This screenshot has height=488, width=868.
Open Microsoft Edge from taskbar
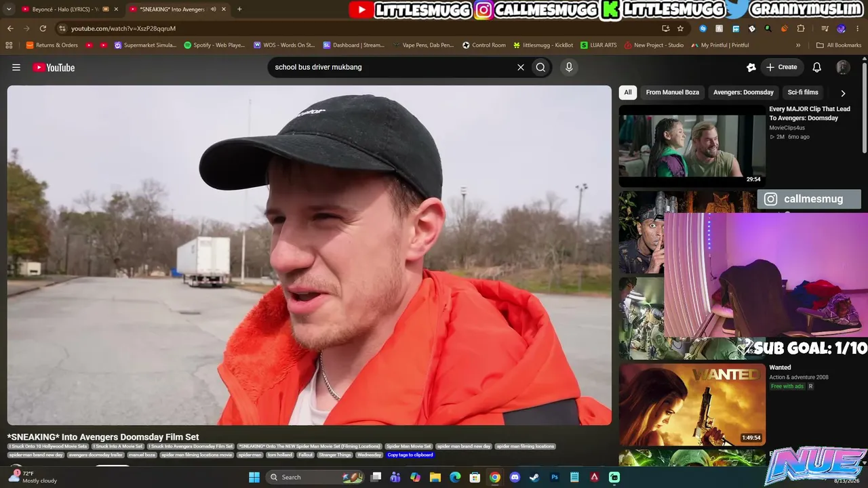[x=455, y=477]
